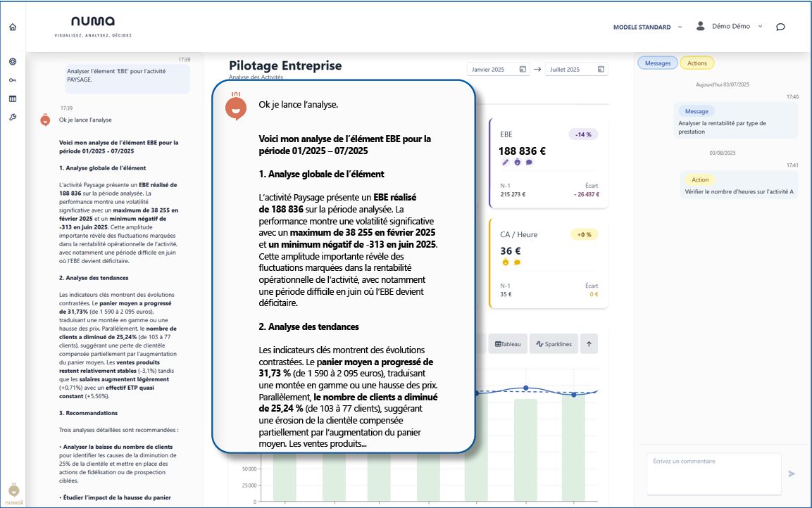Switch chart to Tableau view
The width and height of the screenshot is (812, 508).
tap(508, 344)
